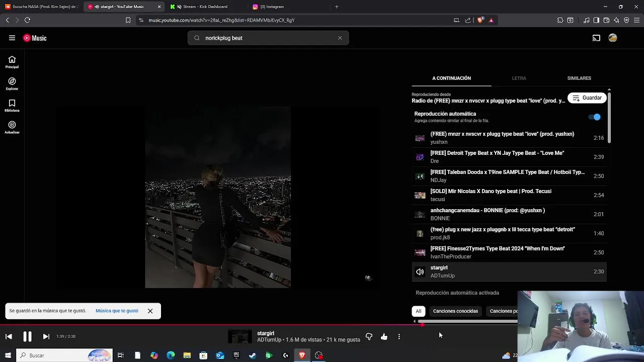The width and height of the screenshot is (644, 362).
Task: Open the browser extensions puzzle icon
Action: tap(560, 20)
